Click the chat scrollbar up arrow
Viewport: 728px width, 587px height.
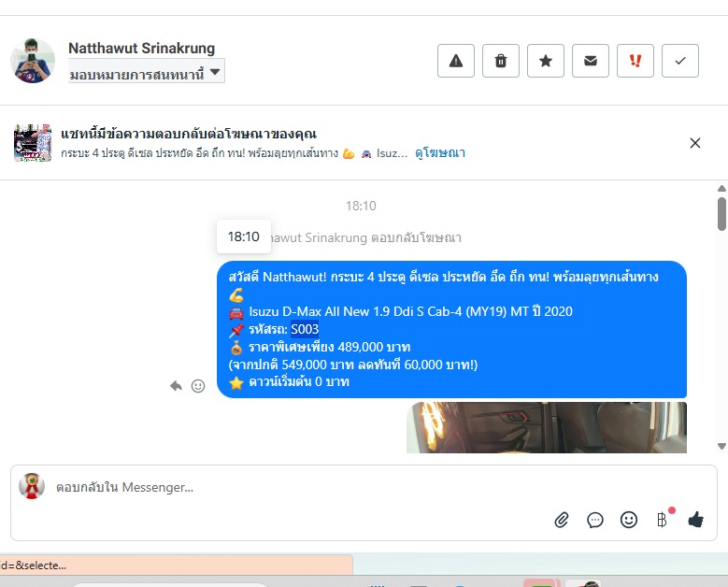721,188
